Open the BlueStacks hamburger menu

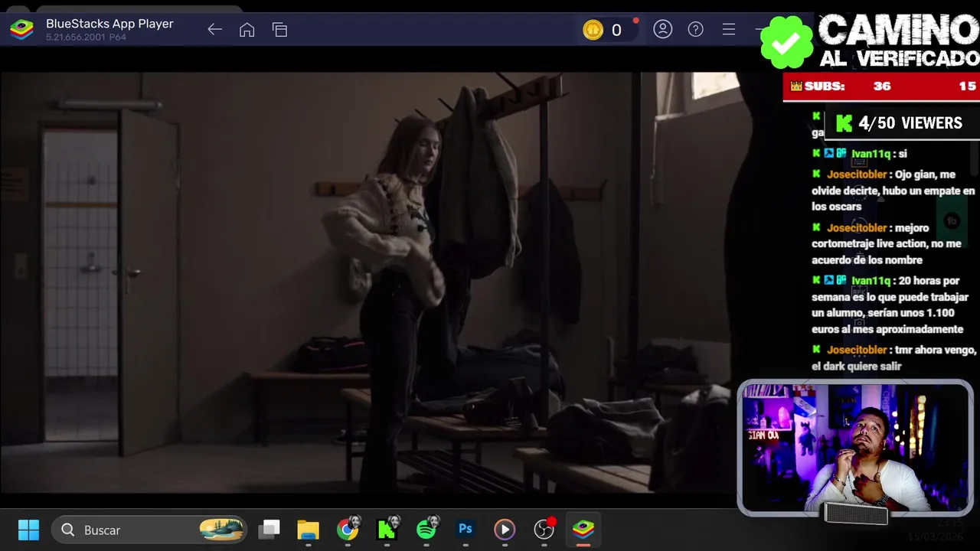[728, 29]
